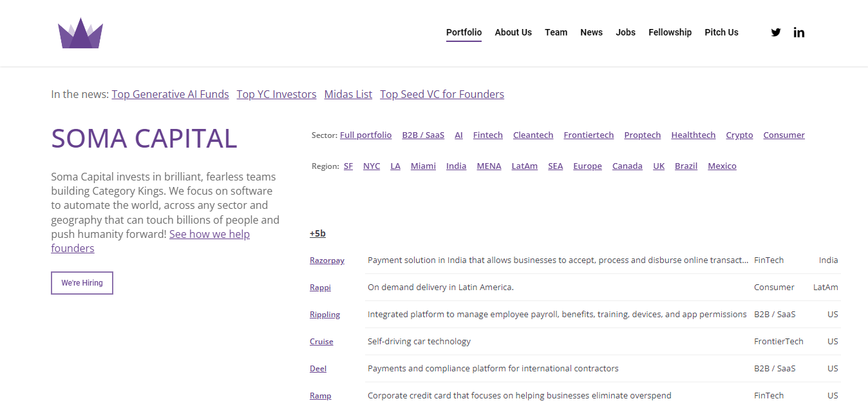Click the We're Hiring button

click(82, 283)
